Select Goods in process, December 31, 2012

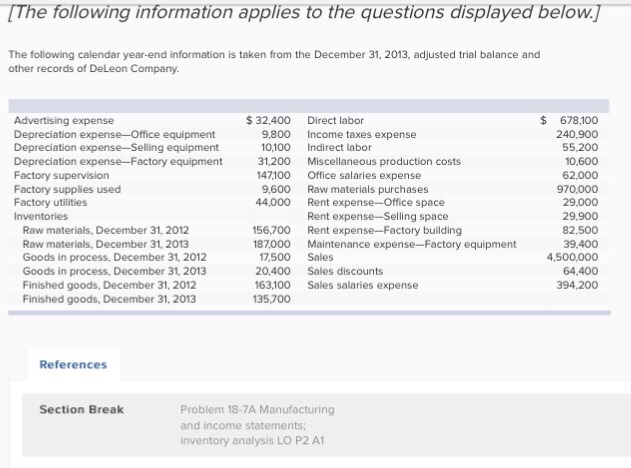(x=114, y=257)
